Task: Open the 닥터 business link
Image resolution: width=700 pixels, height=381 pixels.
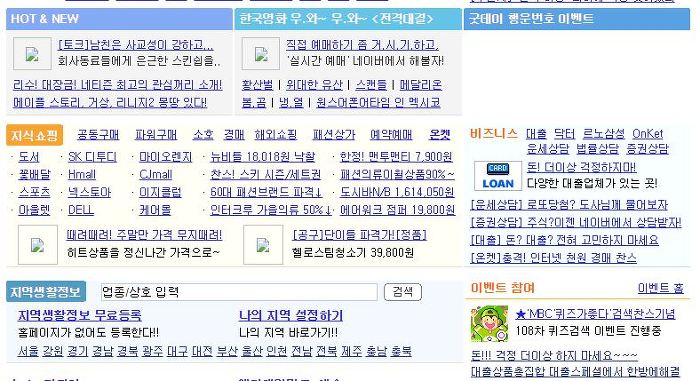Action: click(x=565, y=134)
